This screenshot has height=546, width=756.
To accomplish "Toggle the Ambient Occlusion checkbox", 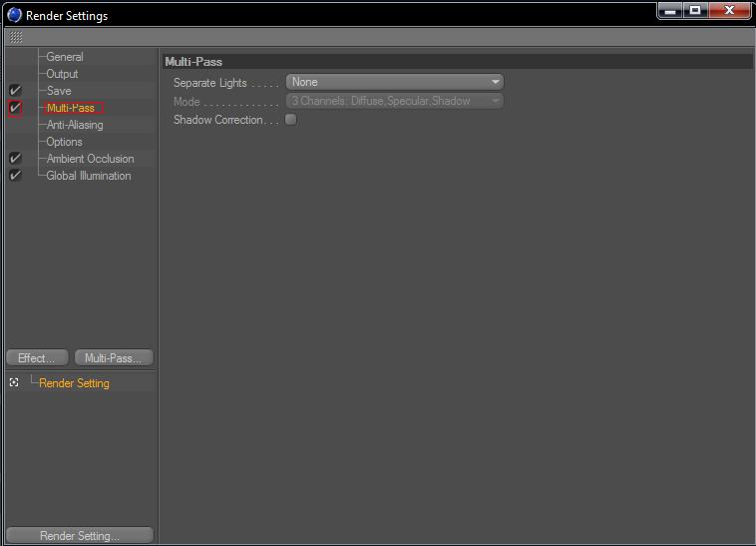I will click(x=15, y=158).
